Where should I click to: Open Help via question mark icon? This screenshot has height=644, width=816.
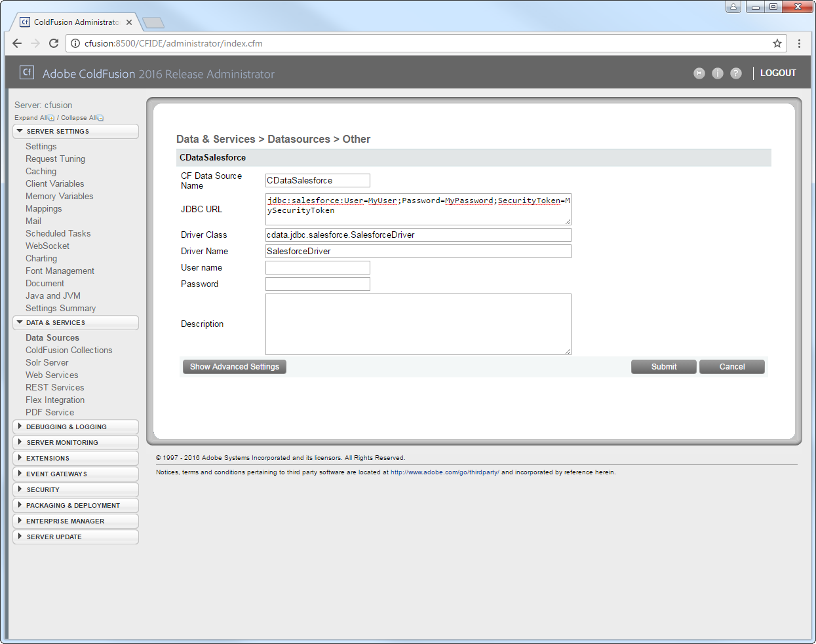pos(736,73)
